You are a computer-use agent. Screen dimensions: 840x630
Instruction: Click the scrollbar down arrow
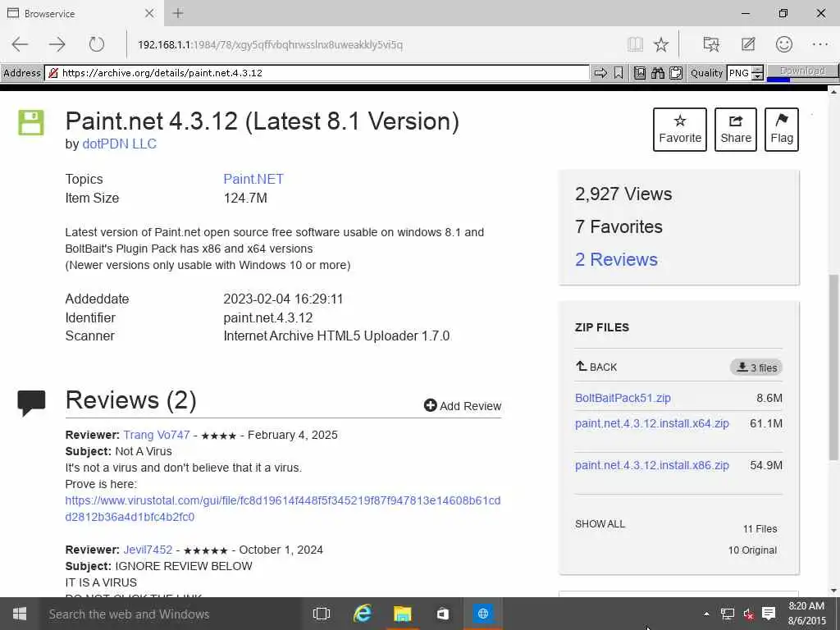coord(833,591)
